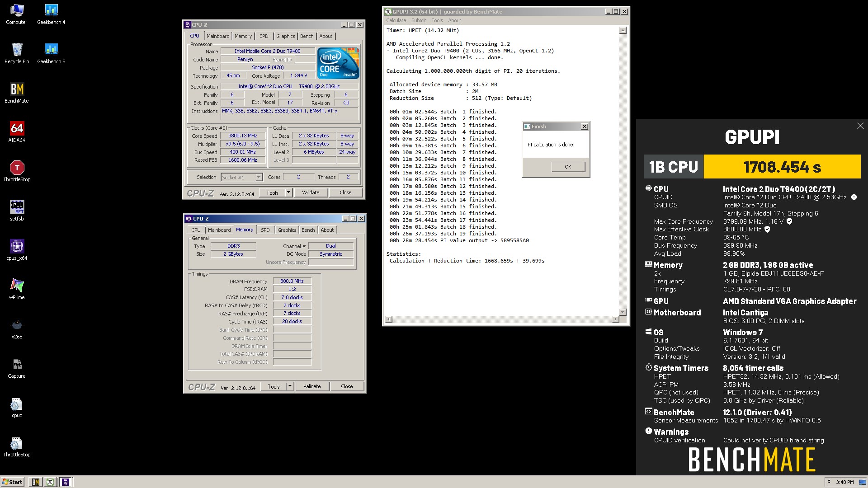
Task: Click PI value output line in GPUPI log
Action: (x=459, y=240)
